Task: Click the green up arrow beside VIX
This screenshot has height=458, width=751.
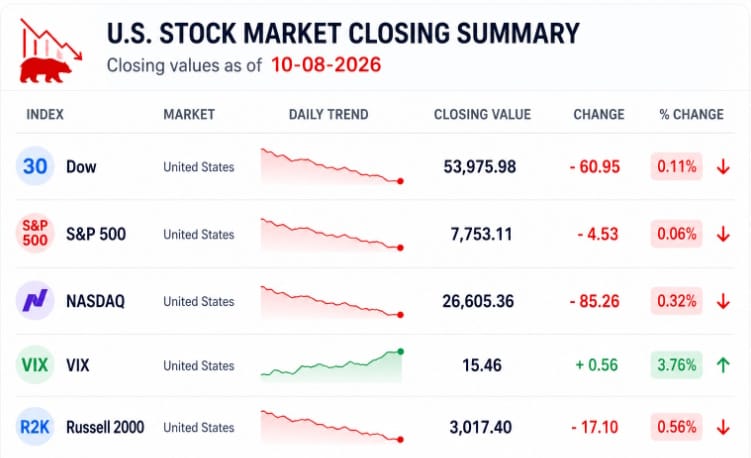Action: pyautogui.click(x=723, y=365)
